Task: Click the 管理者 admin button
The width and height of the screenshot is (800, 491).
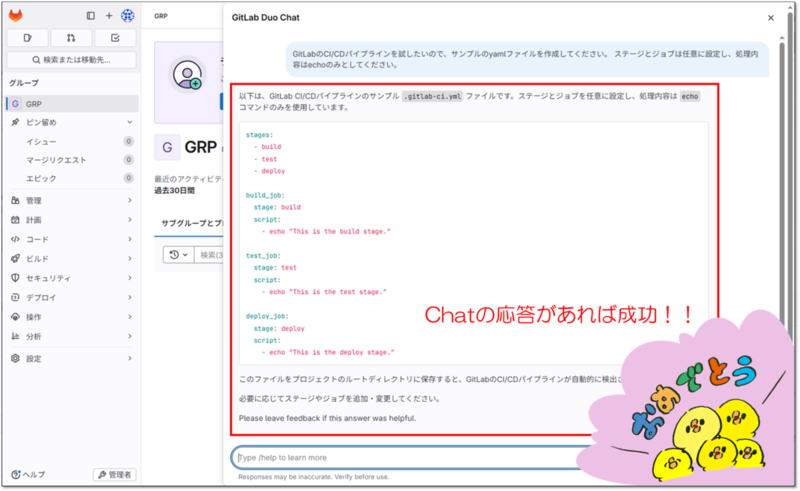Action: [114, 475]
